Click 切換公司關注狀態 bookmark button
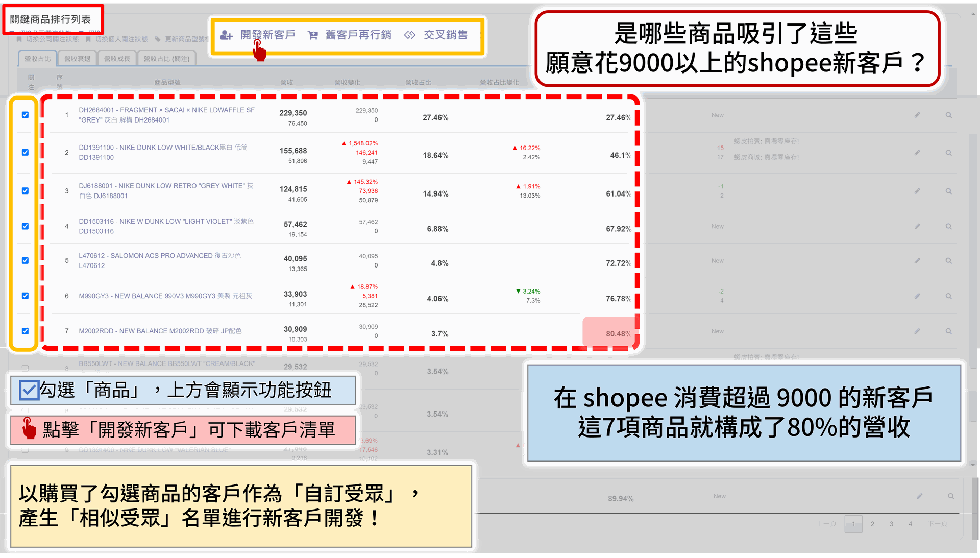Viewport: 980px width, 558px height. click(x=47, y=39)
